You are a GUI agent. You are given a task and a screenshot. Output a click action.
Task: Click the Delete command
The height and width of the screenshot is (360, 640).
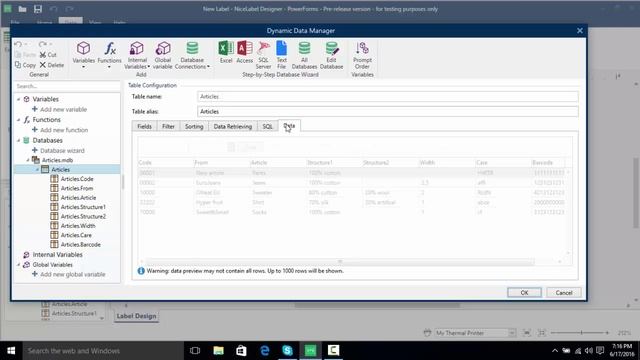[52, 65]
